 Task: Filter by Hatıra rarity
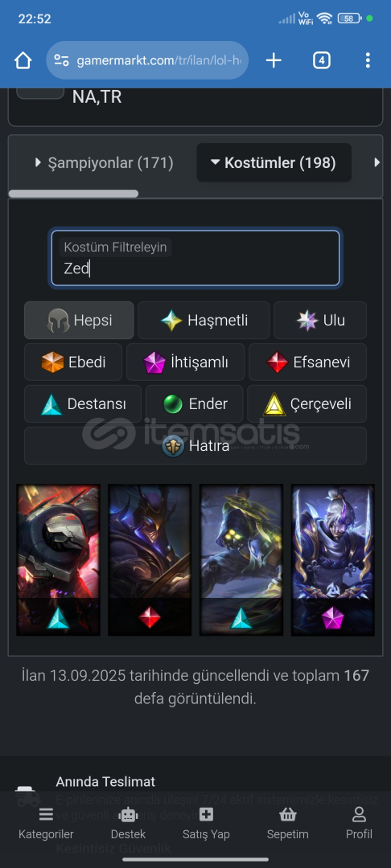[x=195, y=445]
